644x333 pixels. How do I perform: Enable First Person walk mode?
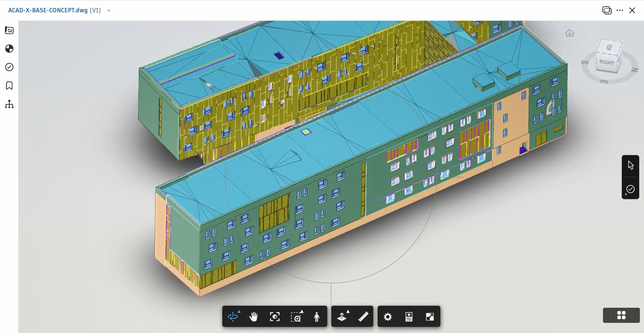[x=316, y=317]
